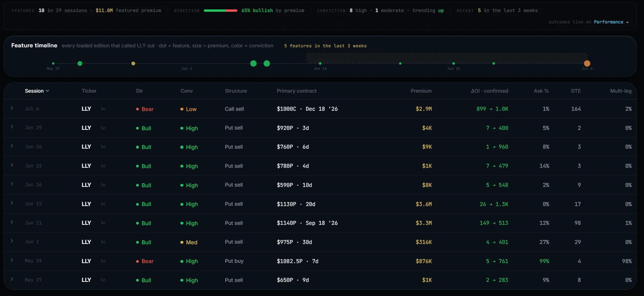Select the small timeline dot above Jun 16
The height and width of the screenshot is (296, 644).
tap(320, 63)
